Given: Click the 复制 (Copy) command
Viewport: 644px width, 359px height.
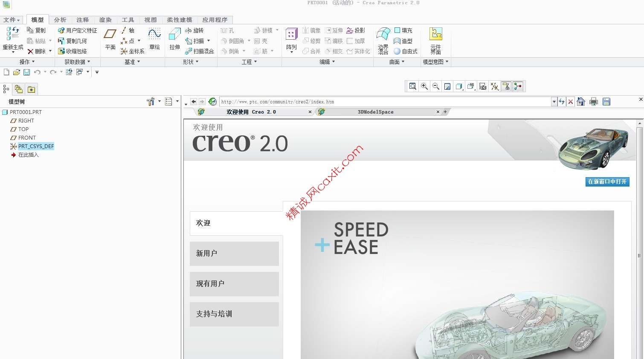Looking at the screenshot, I should click(x=36, y=30).
